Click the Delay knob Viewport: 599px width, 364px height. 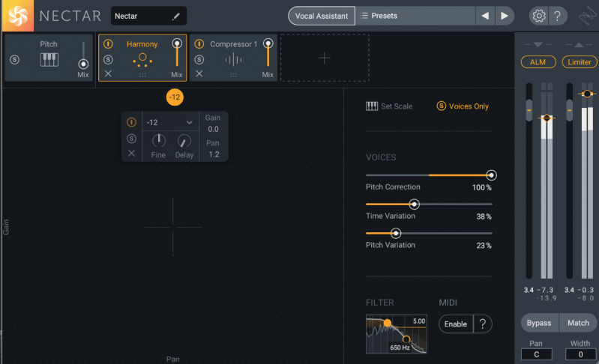184,142
